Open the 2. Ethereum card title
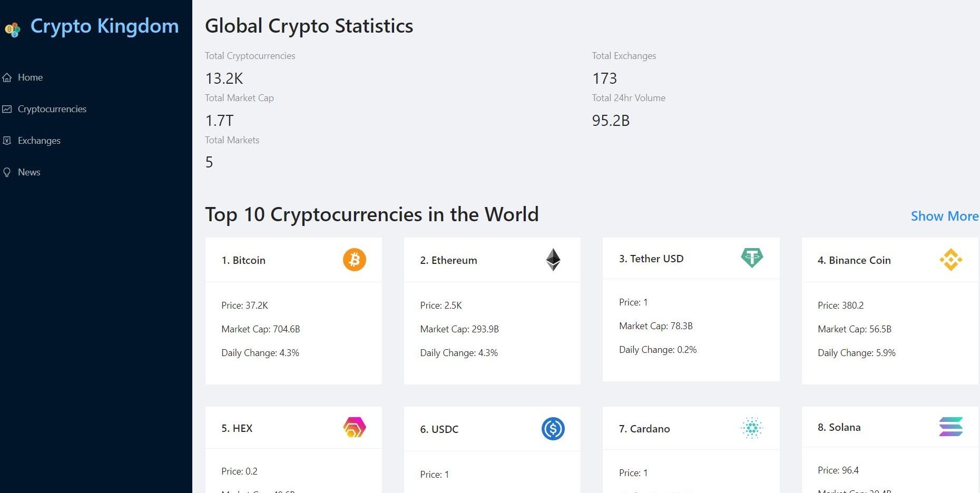The image size is (980, 493). (448, 260)
